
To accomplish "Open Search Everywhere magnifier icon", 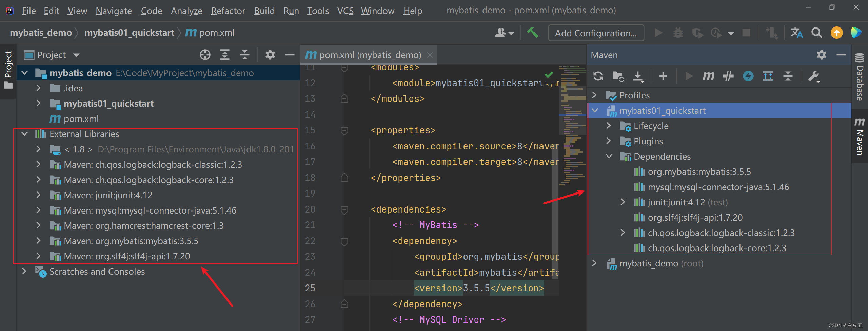I will click(817, 33).
